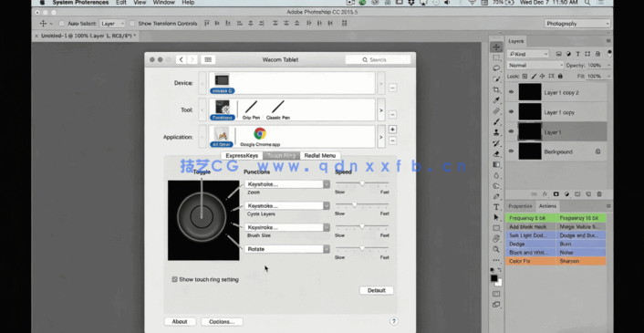Viewport: 644px width, 333px height.
Task: Select the Rectangular Marquee tool
Action: [496, 57]
